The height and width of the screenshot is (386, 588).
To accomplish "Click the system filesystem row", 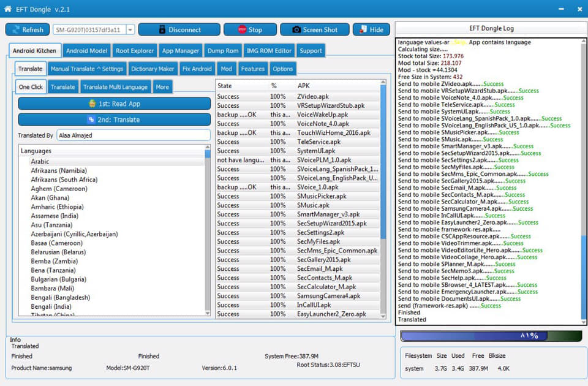I will click(457, 368).
